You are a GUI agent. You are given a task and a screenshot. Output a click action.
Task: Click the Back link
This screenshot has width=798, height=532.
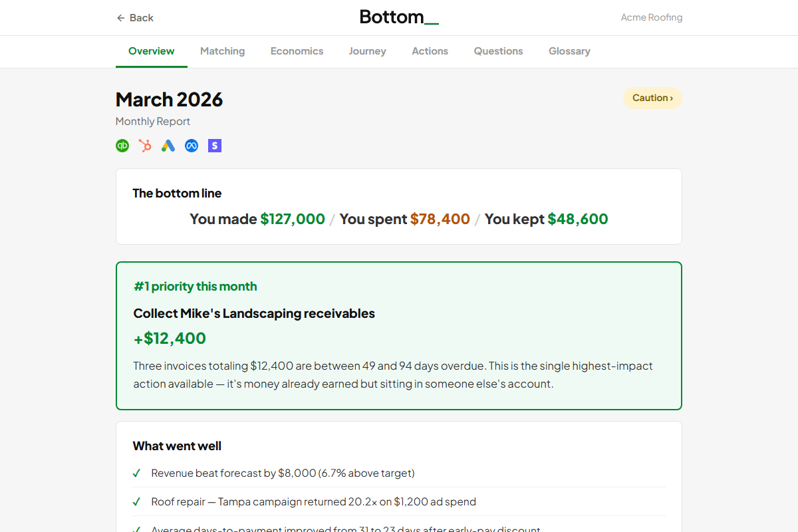[x=135, y=17]
